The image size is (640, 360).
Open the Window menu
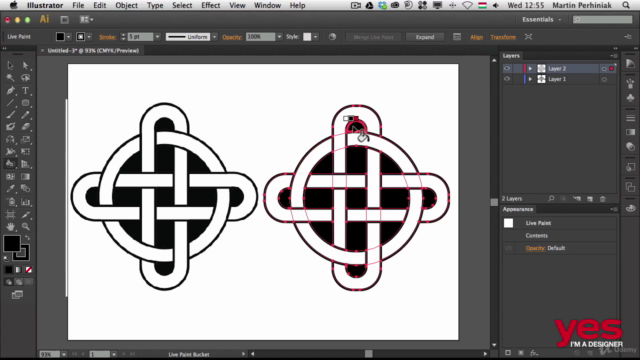pyautogui.click(x=267, y=5)
